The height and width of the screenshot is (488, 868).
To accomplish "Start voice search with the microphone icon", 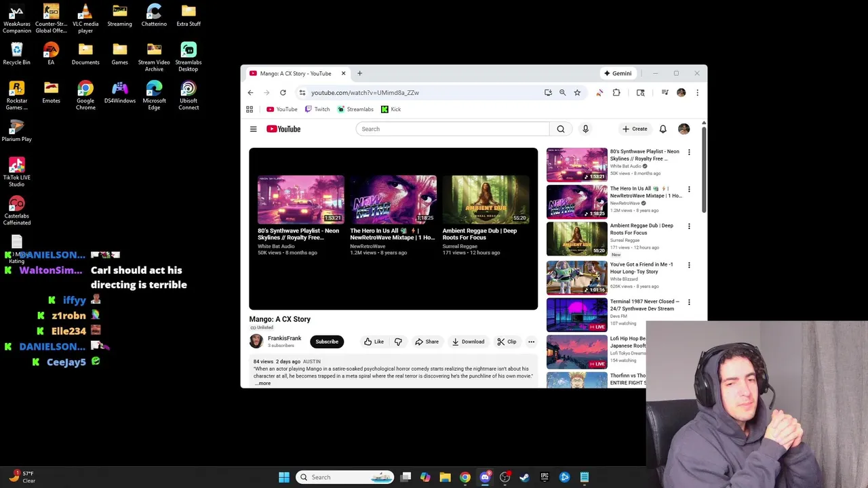I will (x=585, y=129).
